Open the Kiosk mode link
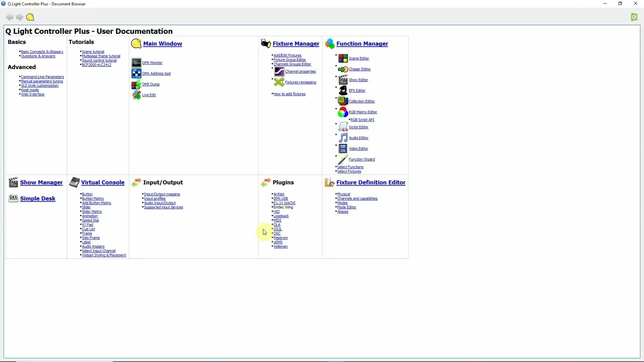The height and width of the screenshot is (362, 644). click(30, 90)
